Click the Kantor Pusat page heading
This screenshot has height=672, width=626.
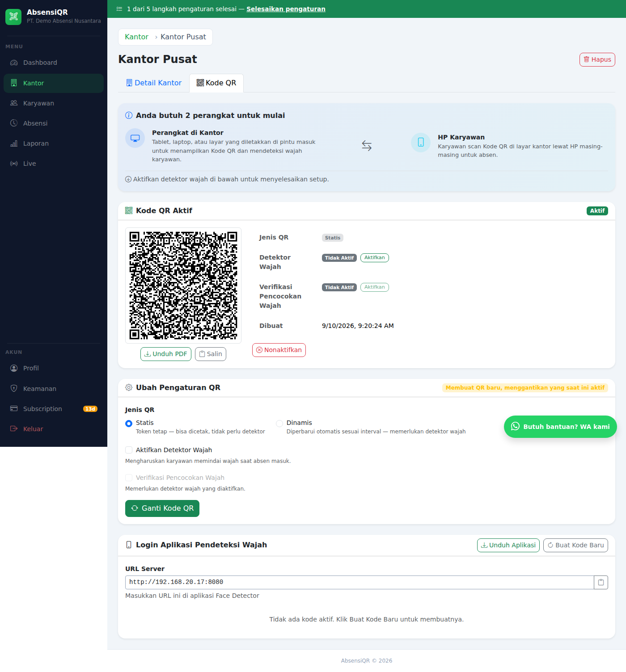coord(157,59)
